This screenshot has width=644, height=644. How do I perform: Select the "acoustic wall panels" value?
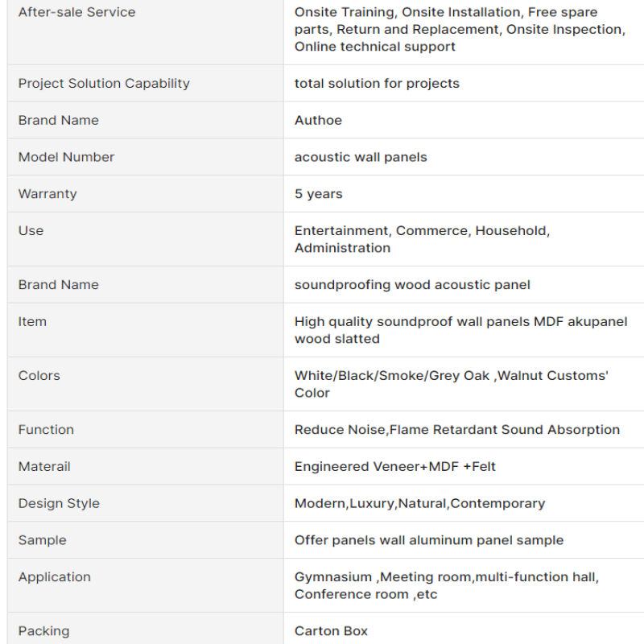(x=361, y=157)
